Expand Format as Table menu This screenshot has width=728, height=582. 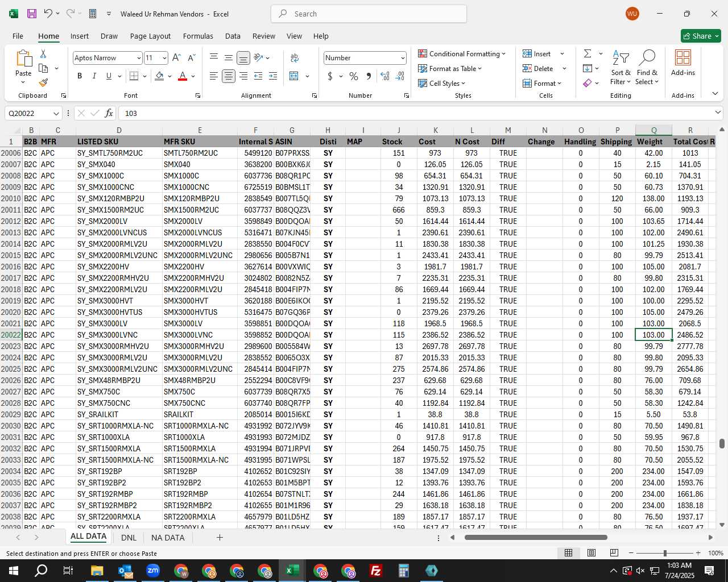coord(450,68)
